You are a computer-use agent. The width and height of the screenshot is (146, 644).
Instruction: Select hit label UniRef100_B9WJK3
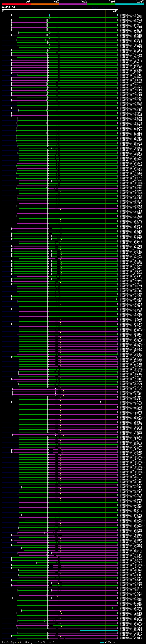pyautogui.click(x=131, y=145)
